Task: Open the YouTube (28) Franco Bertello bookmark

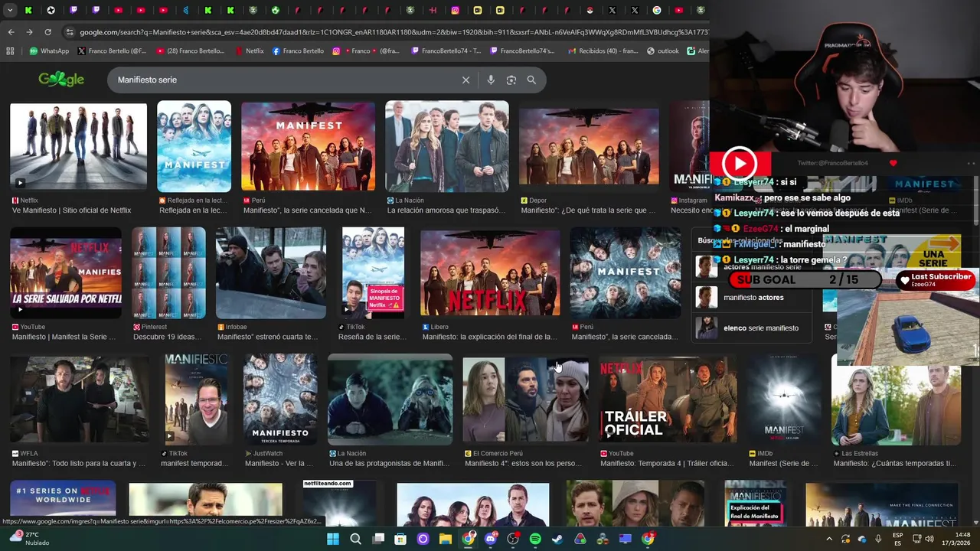Action: click(191, 51)
